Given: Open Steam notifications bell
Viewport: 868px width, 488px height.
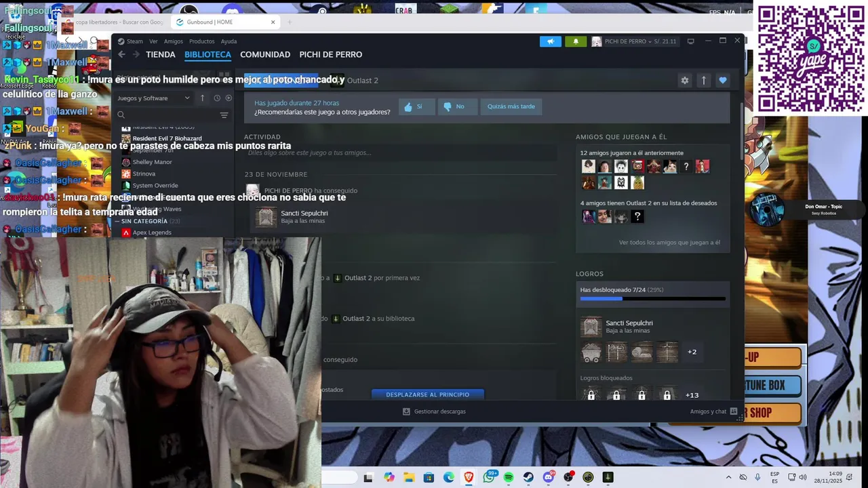Looking at the screenshot, I should coord(576,41).
